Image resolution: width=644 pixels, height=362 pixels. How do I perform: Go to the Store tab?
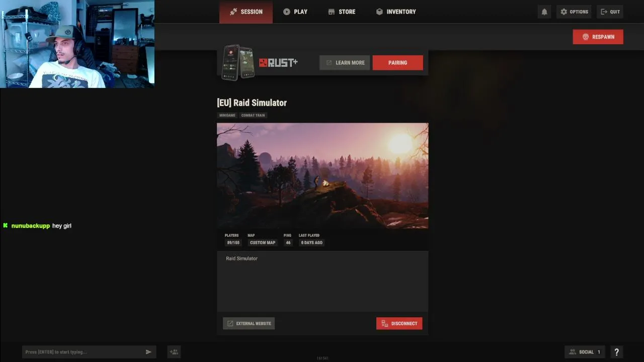pyautogui.click(x=342, y=12)
